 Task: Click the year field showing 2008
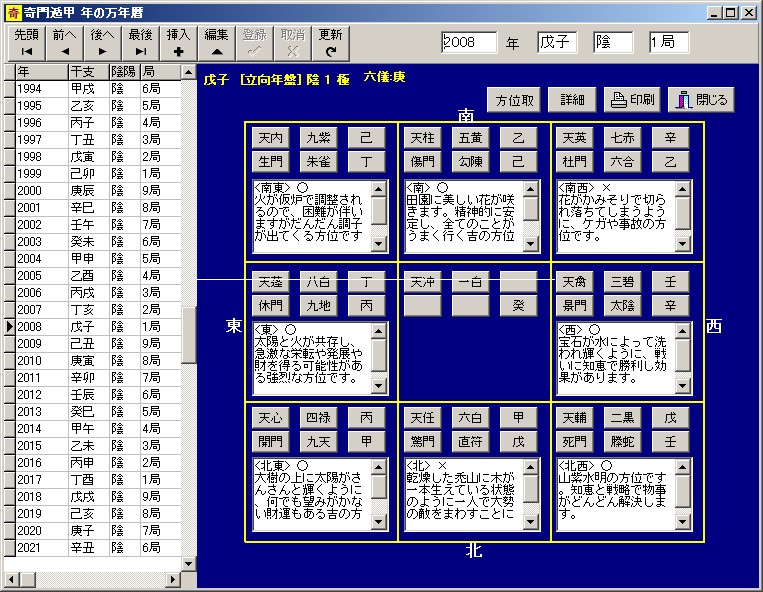[x=469, y=43]
